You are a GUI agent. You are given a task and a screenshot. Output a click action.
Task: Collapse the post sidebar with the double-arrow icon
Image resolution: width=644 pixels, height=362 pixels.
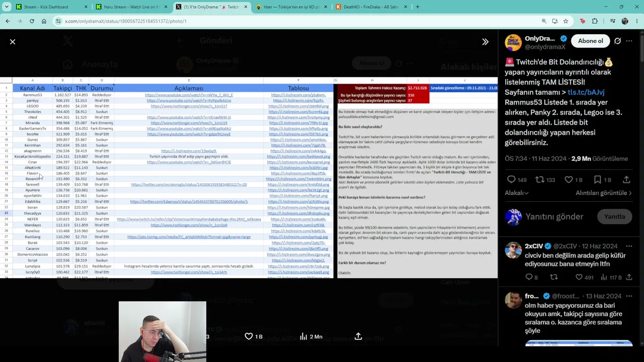coord(485,42)
